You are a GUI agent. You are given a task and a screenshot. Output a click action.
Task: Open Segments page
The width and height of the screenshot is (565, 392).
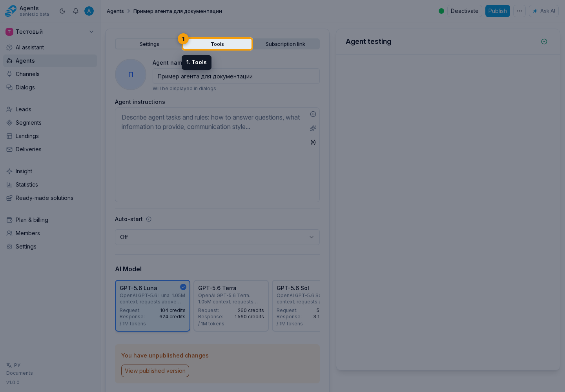[50, 123]
